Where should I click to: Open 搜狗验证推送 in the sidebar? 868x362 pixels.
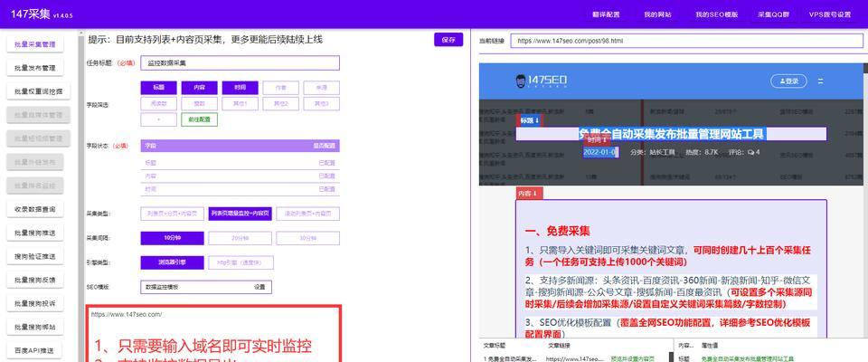click(x=35, y=256)
